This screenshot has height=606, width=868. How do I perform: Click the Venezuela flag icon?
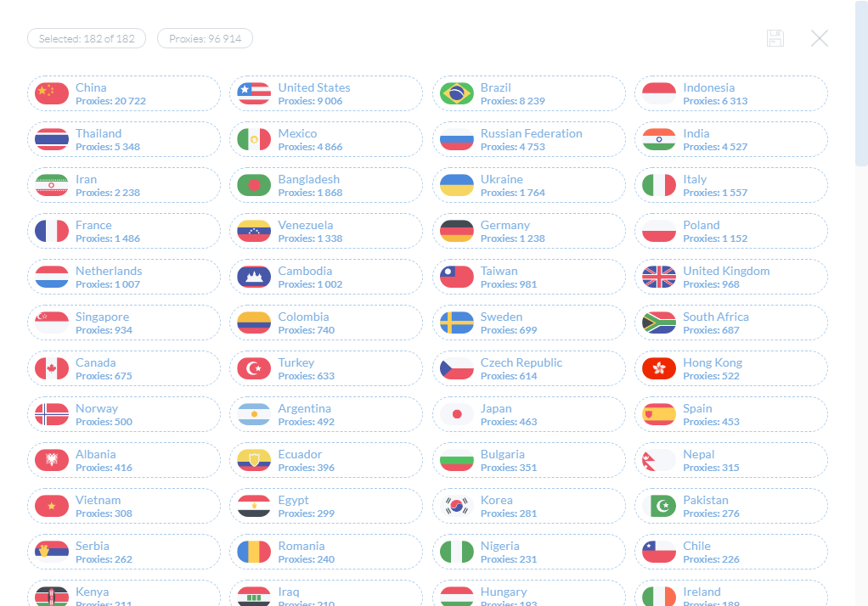(254, 232)
